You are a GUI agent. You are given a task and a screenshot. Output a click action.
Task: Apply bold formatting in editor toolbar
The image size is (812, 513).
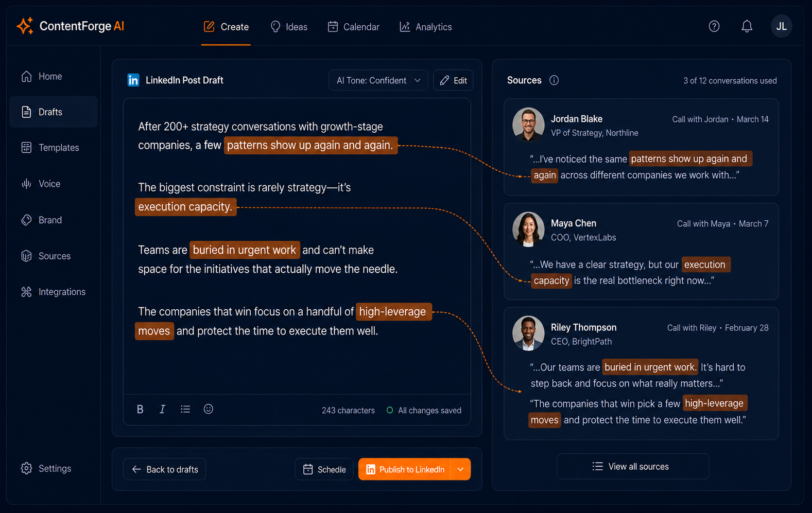[140, 409]
